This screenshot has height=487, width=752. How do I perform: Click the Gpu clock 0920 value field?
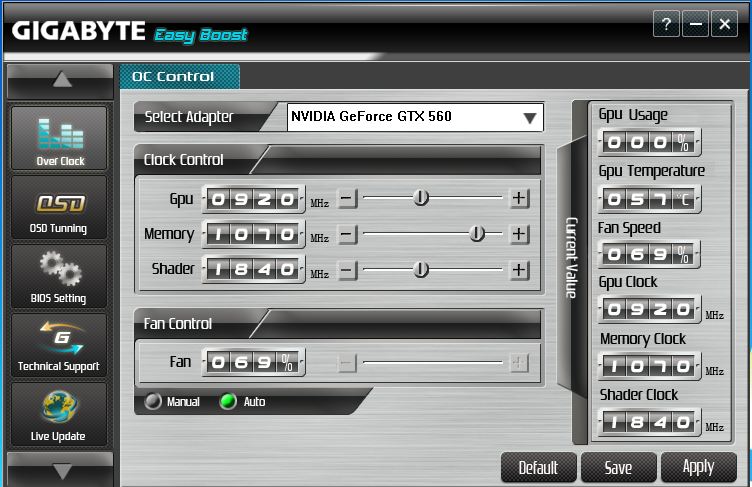point(253,199)
